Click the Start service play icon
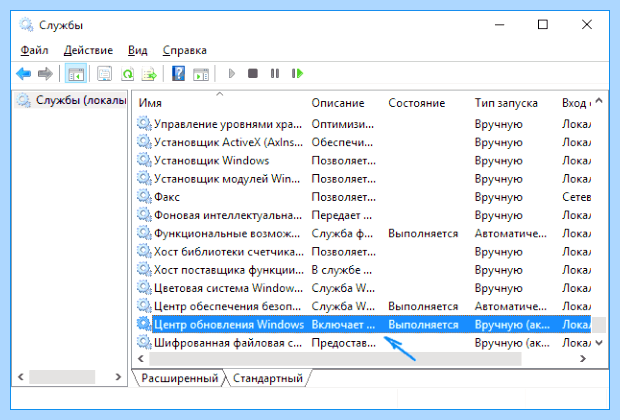This screenshot has width=620, height=420. [x=232, y=74]
